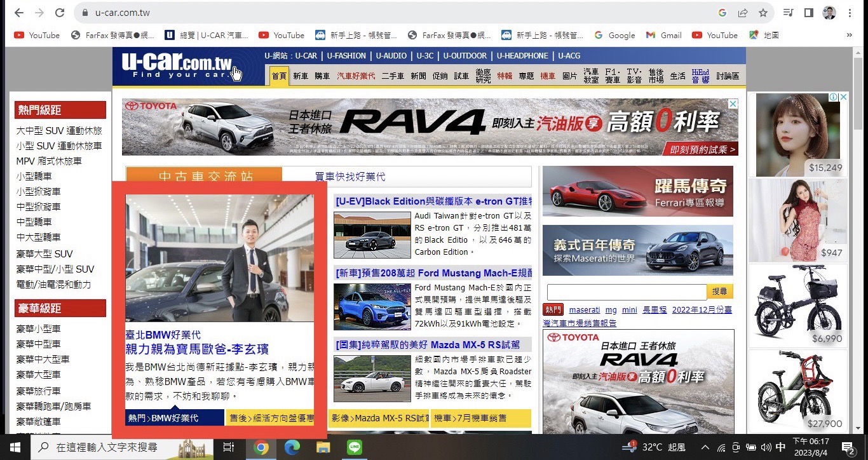Select the 新車 navigation tab

[301, 76]
